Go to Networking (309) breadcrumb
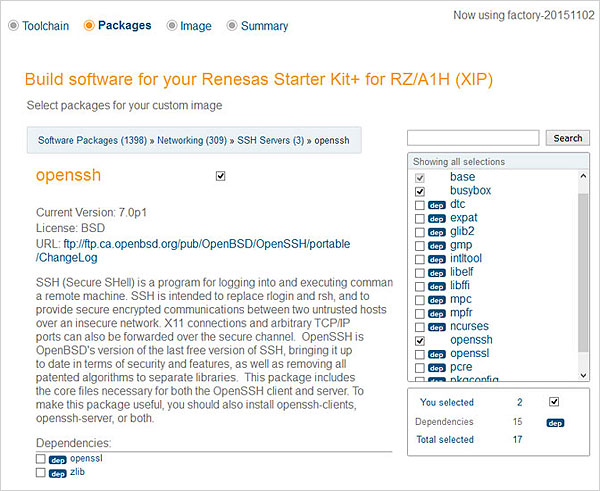This screenshot has height=491, width=600. point(192,140)
